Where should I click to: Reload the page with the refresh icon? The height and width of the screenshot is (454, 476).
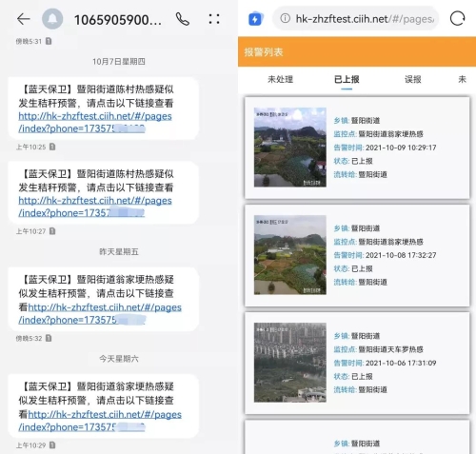tap(457, 18)
